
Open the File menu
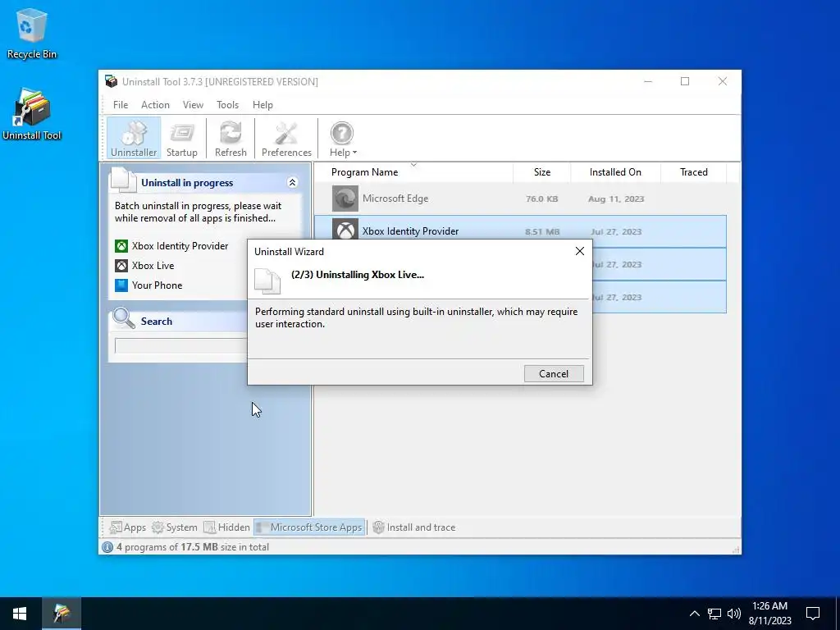[x=121, y=105]
